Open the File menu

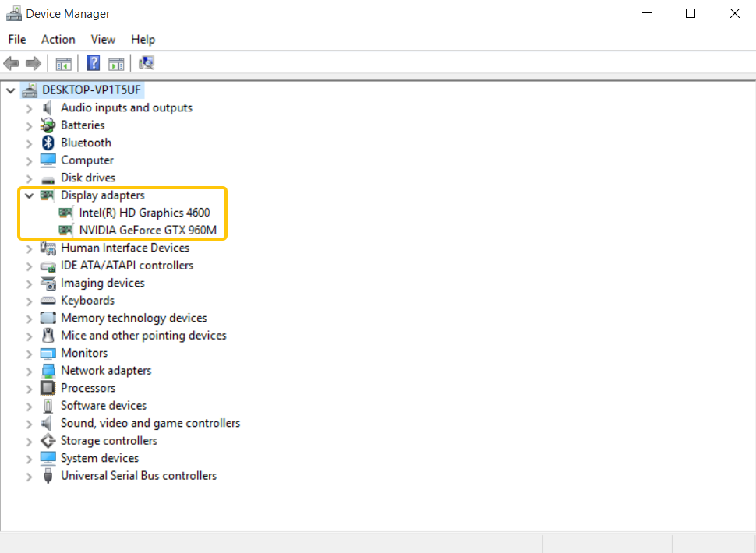(x=16, y=39)
